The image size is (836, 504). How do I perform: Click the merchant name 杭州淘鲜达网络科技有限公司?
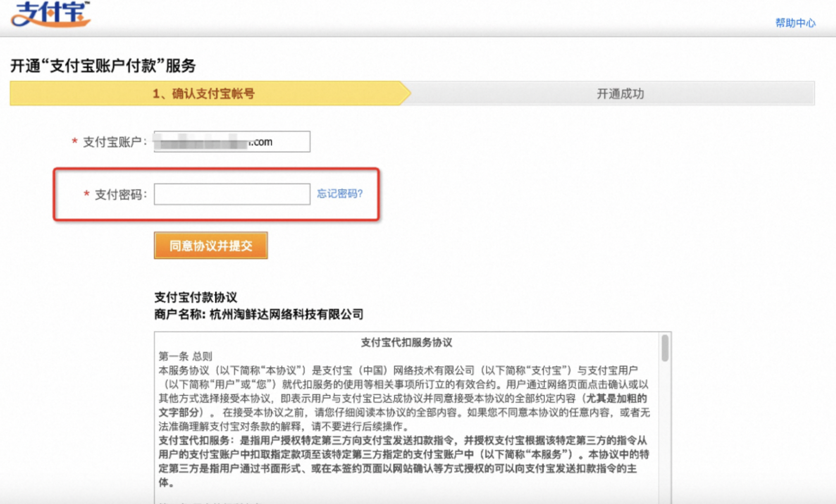[286, 314]
